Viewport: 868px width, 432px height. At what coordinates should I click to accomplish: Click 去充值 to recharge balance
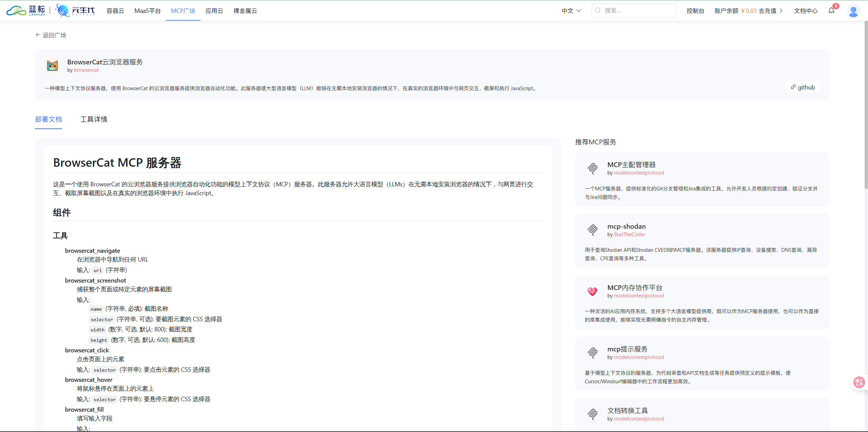pos(768,11)
